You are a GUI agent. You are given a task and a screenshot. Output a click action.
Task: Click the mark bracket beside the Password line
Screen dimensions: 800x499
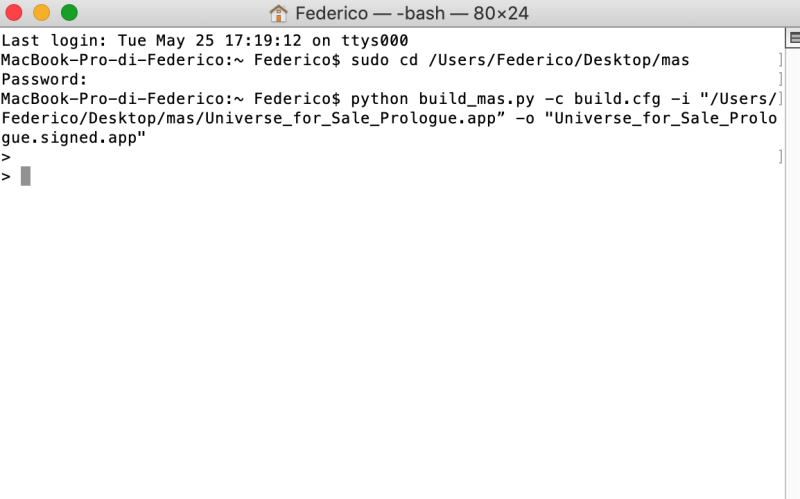[x=780, y=80]
